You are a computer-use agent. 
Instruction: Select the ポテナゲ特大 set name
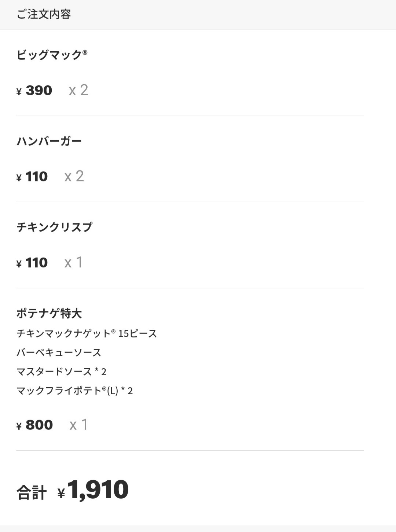click(x=49, y=313)
